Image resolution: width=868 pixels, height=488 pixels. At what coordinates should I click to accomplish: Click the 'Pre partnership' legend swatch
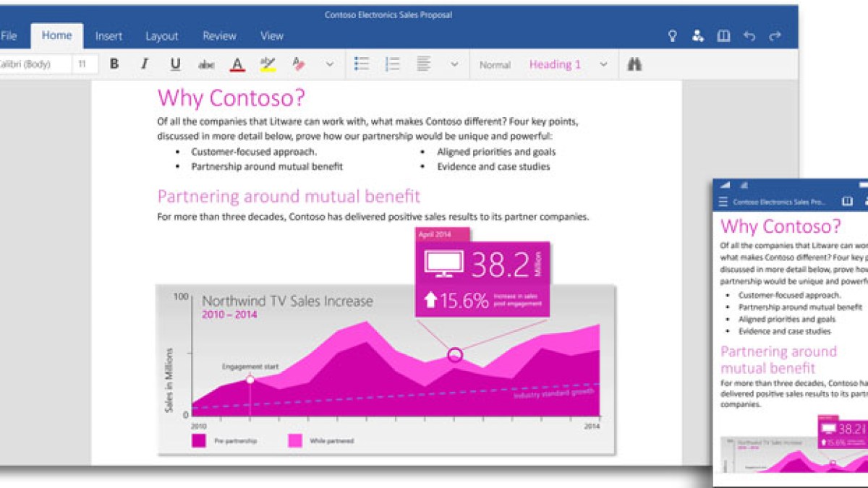click(199, 440)
